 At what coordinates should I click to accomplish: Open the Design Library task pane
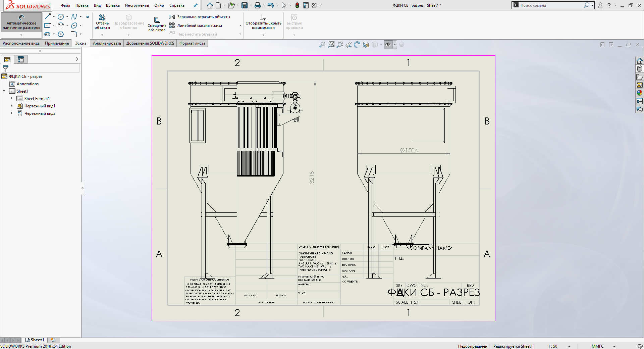point(640,69)
